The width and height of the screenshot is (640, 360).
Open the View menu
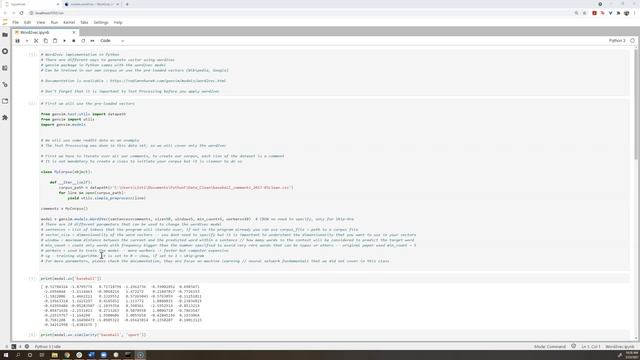pyautogui.click(x=41, y=22)
